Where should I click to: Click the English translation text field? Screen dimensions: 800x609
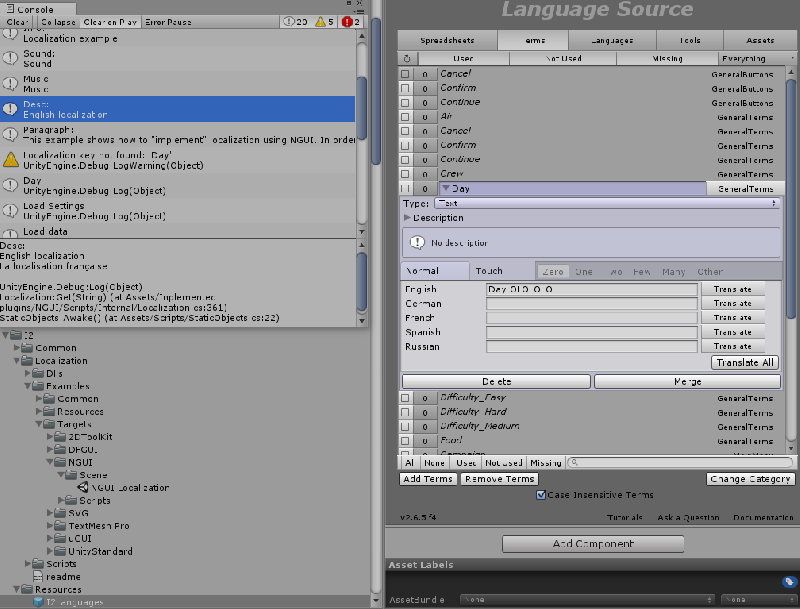click(x=591, y=289)
